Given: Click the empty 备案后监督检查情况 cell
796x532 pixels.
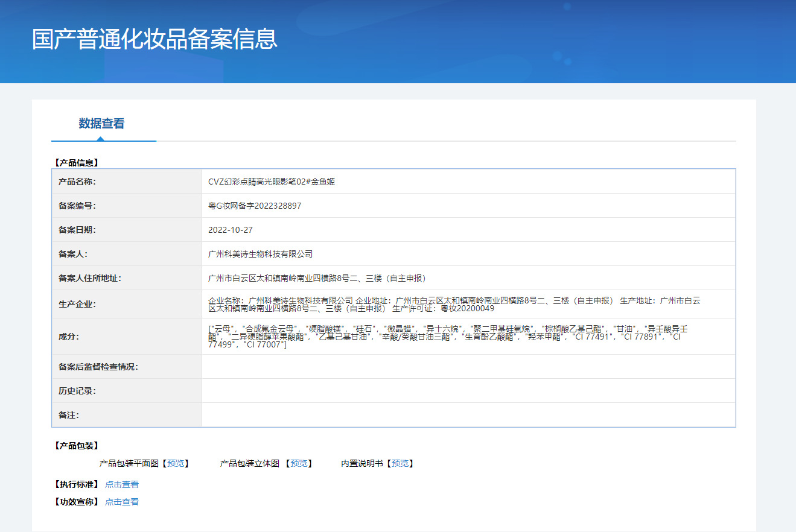Looking at the screenshot, I should [468, 367].
